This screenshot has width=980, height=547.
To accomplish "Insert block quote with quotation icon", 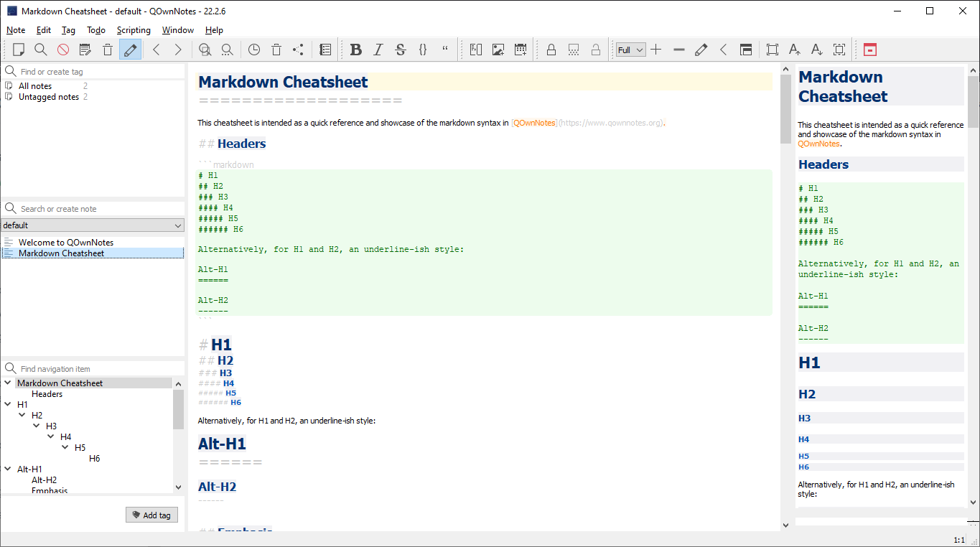I will tap(445, 50).
